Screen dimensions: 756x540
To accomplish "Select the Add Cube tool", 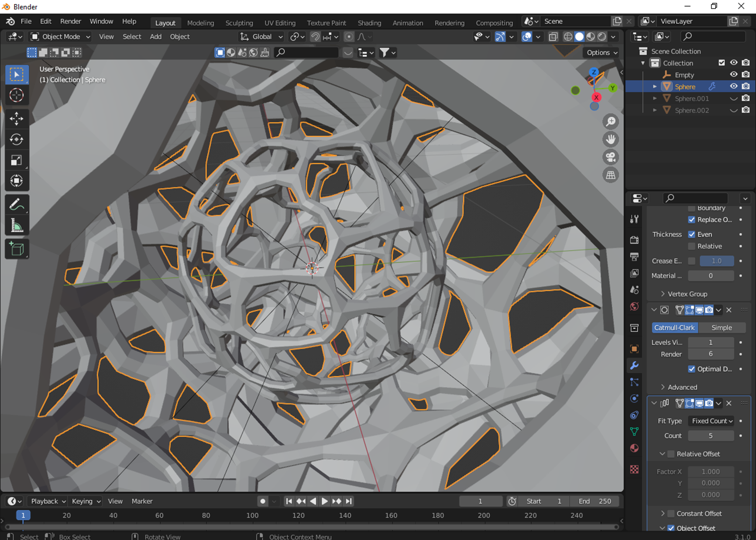I will [x=17, y=249].
